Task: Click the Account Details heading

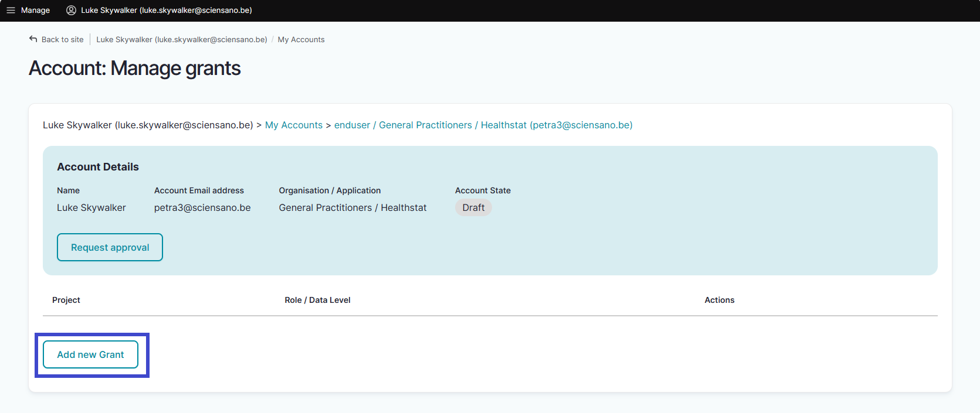Action: click(98, 167)
